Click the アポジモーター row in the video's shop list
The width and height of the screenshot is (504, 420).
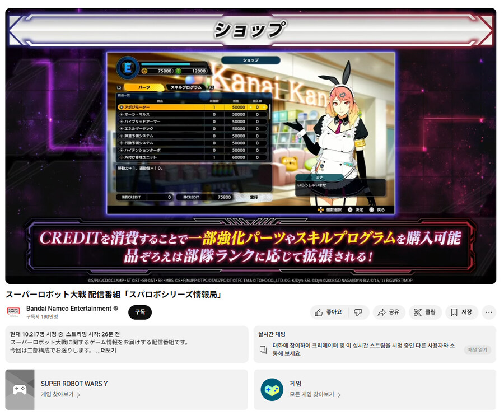[193, 108]
